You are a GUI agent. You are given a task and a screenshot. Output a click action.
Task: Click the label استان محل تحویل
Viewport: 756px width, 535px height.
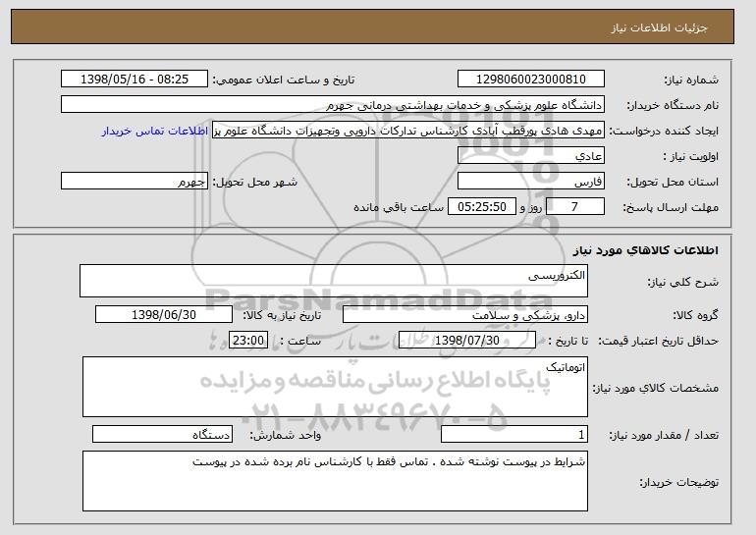pyautogui.click(x=673, y=182)
